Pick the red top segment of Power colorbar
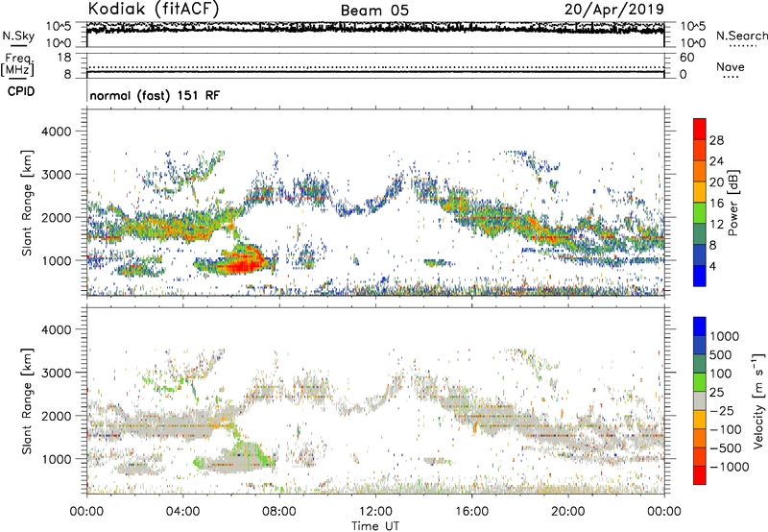 point(700,129)
